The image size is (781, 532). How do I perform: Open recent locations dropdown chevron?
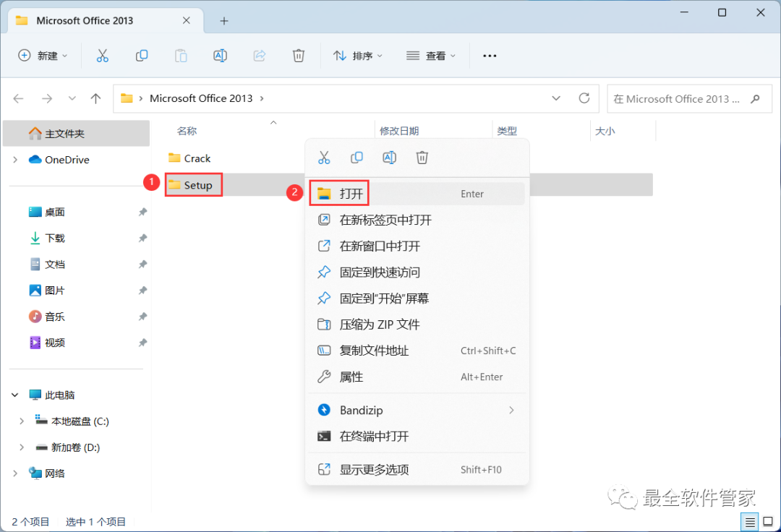tap(72, 98)
